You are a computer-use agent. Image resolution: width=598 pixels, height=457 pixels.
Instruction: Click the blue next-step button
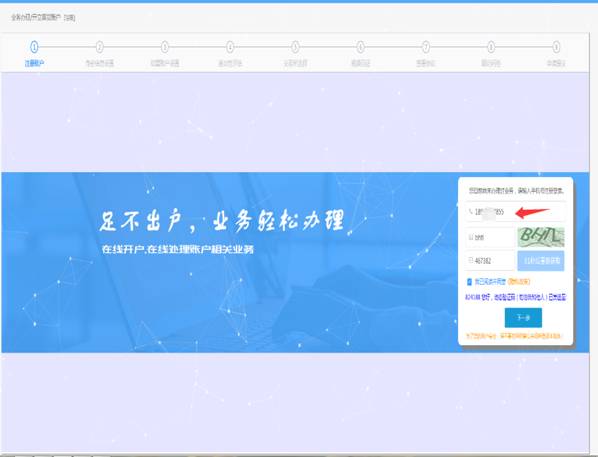point(523,318)
